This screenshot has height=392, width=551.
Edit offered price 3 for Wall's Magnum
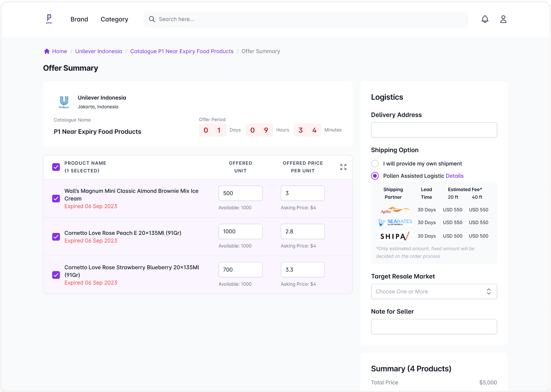pos(303,193)
